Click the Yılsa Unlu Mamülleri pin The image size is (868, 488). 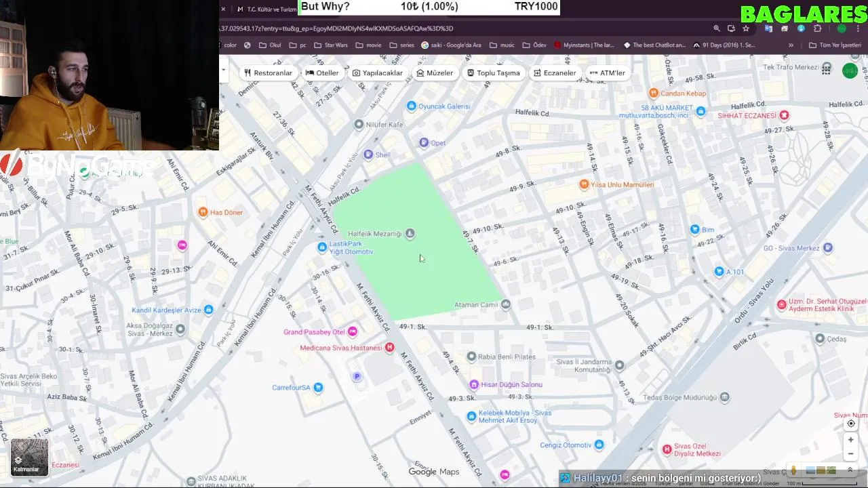(x=584, y=184)
